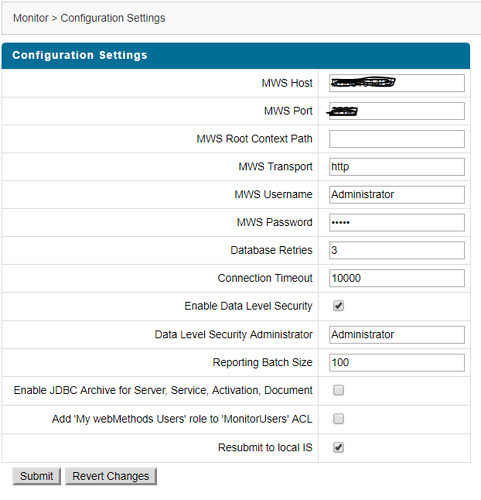Image resolution: width=481 pixels, height=500 pixels.
Task: Click the Revert Changes button
Action: [111, 476]
